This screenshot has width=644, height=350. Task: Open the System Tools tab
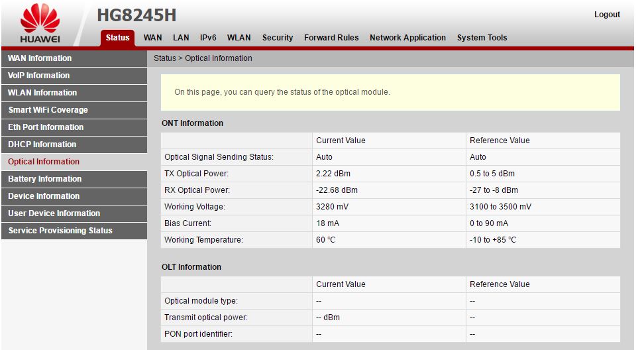[x=482, y=38]
